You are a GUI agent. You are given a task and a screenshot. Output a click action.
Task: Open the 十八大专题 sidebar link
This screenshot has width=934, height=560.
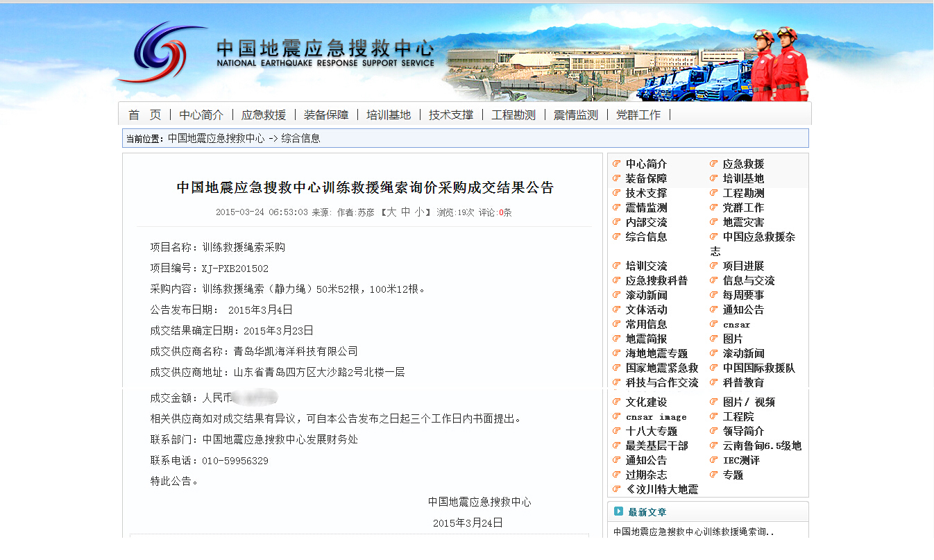[x=651, y=431]
